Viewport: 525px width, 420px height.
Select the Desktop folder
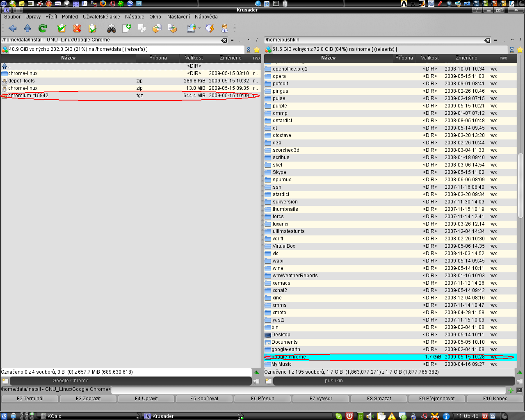click(390, 335)
